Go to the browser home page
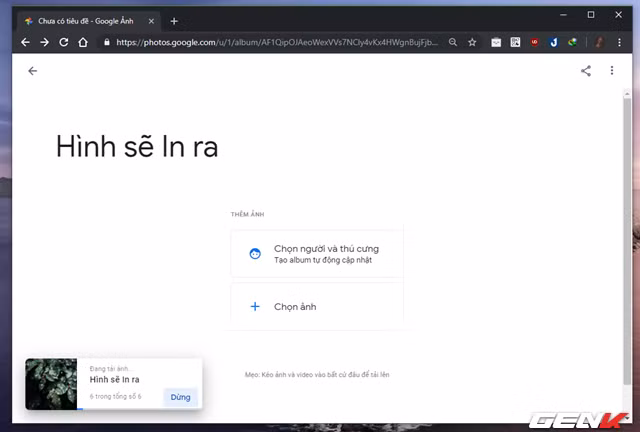The image size is (640, 432). point(83,42)
